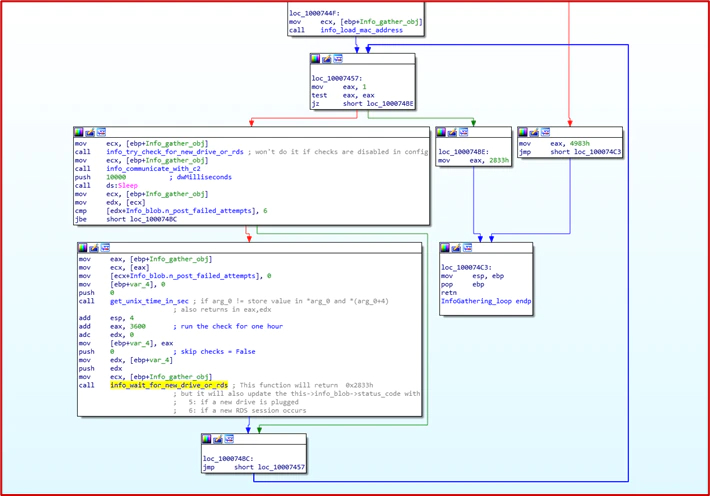
Task: Click 'short loc_1000748C' in the jbe instruction
Action: pos(141,219)
